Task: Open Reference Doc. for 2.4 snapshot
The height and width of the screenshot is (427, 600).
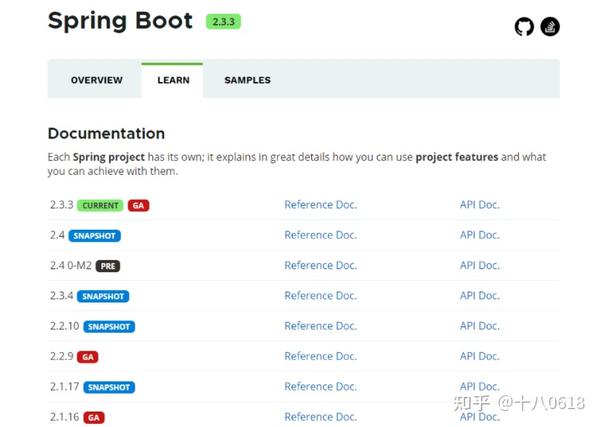Action: pyautogui.click(x=320, y=235)
